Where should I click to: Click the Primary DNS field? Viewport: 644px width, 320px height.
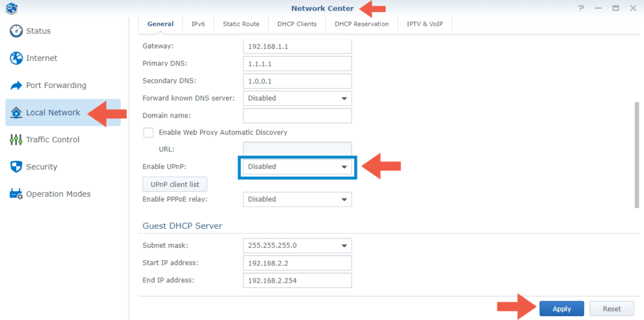[297, 63]
